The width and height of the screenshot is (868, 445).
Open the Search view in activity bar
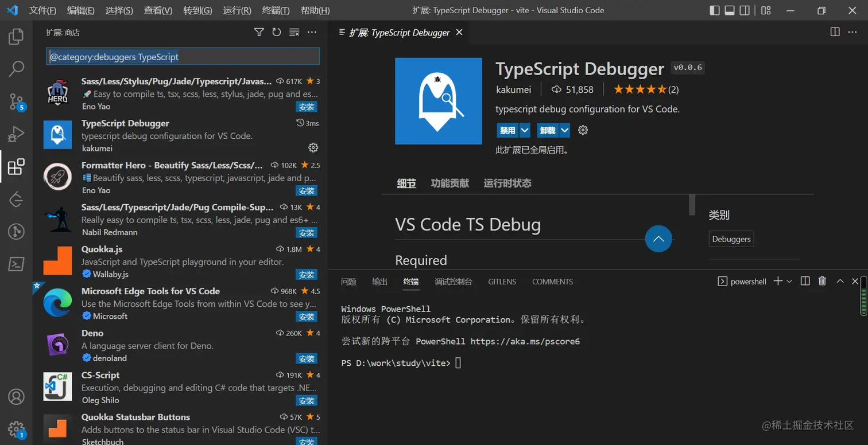coord(16,69)
